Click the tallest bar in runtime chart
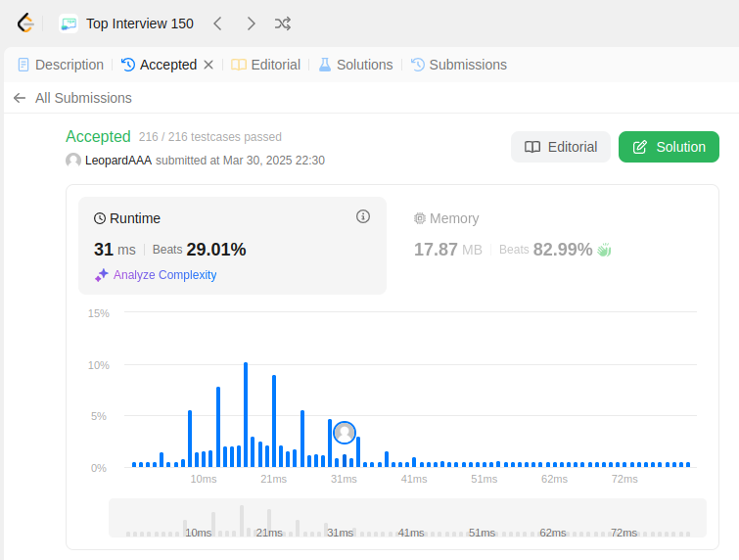Viewport: 739px width, 560px height. (x=246, y=415)
